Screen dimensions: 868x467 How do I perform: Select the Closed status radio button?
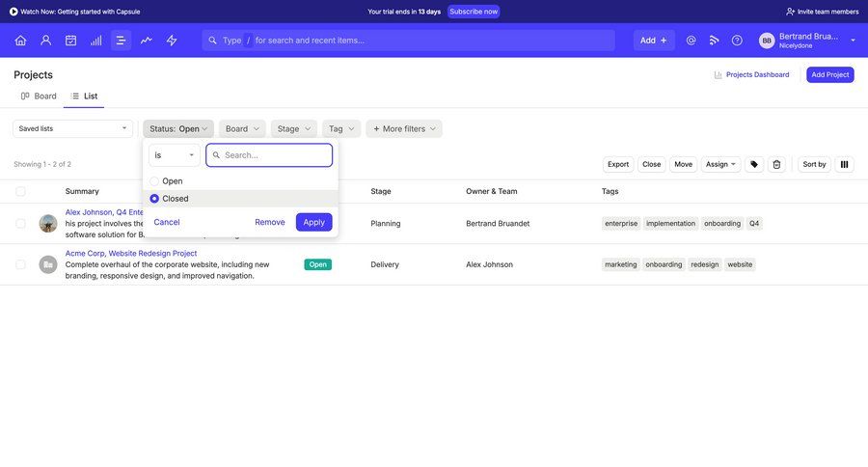pos(154,199)
